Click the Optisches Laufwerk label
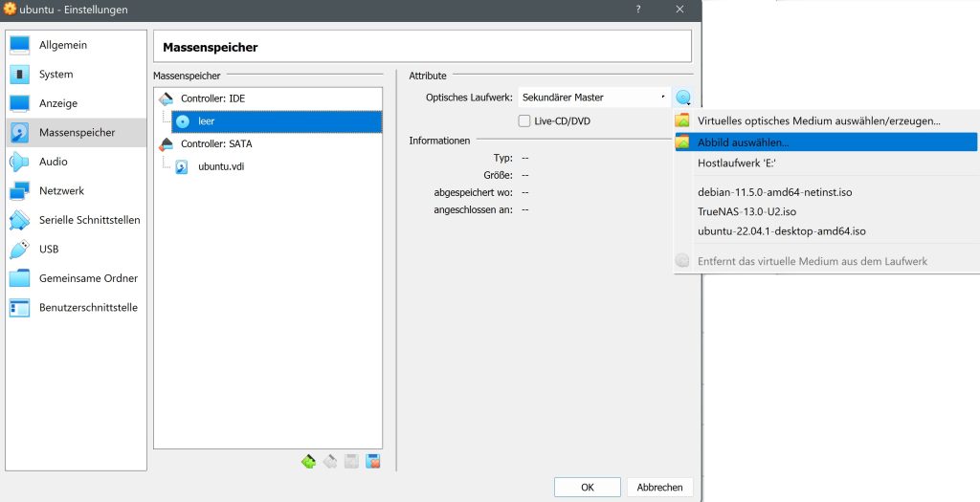 point(469,98)
